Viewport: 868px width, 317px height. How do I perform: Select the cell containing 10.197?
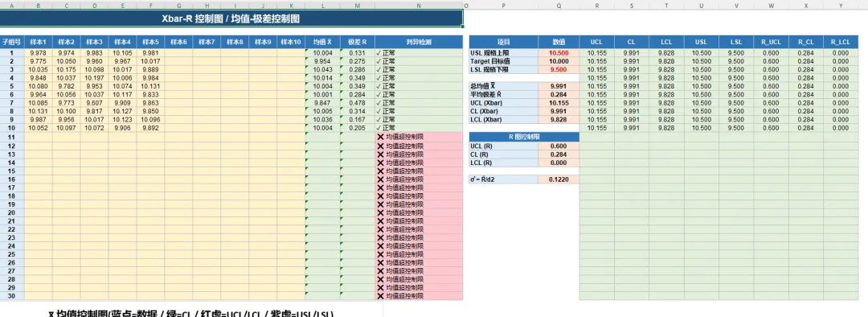(x=94, y=78)
